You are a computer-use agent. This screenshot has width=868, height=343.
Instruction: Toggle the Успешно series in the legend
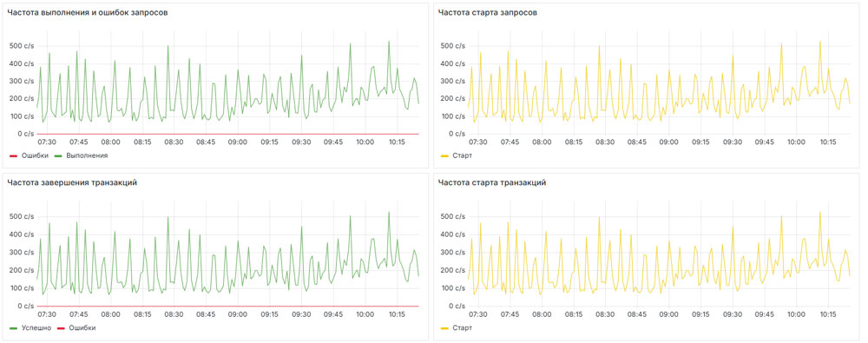[x=36, y=327]
